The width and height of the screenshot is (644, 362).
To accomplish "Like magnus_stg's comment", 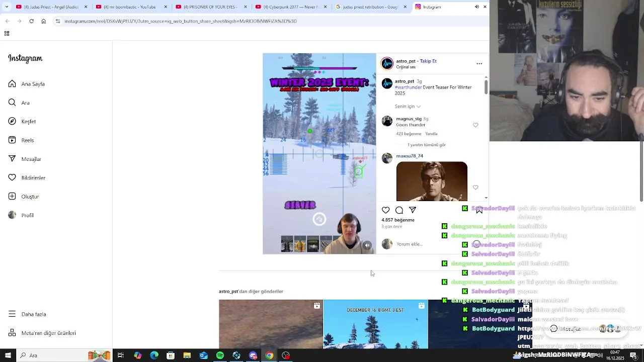I will [475, 125].
